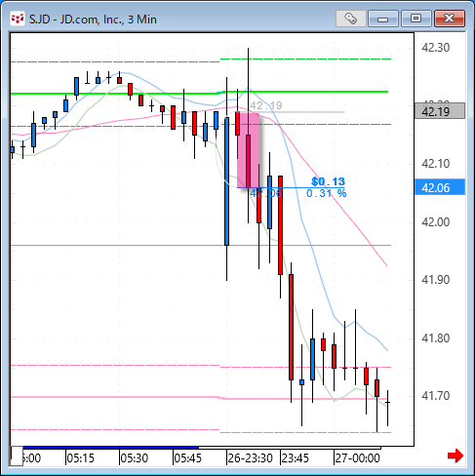Click the 05:15 time axis label
Screen dimensions: 475x476
[80, 458]
